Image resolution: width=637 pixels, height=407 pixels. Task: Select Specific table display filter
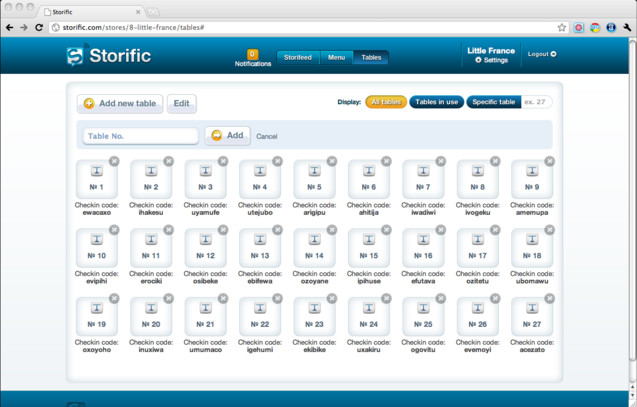(x=494, y=102)
